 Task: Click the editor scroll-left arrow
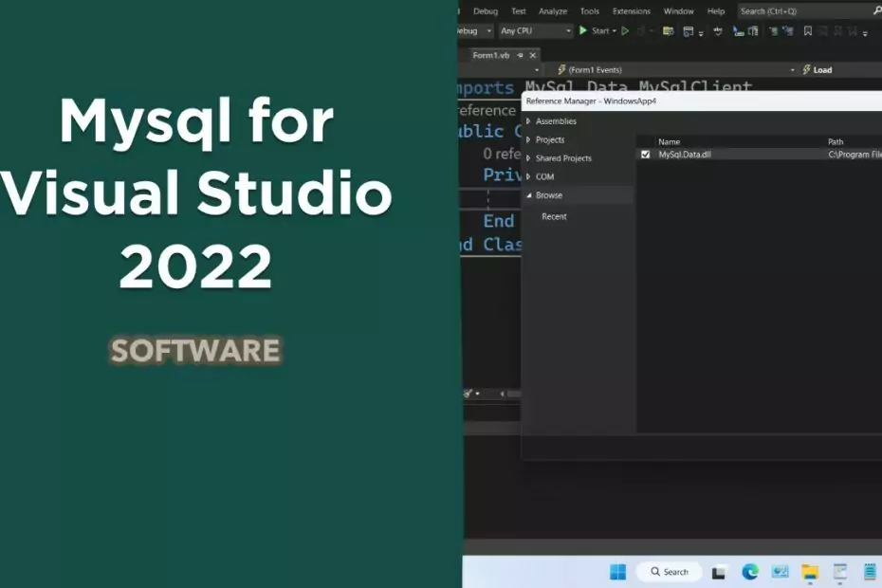pyautogui.click(x=503, y=394)
